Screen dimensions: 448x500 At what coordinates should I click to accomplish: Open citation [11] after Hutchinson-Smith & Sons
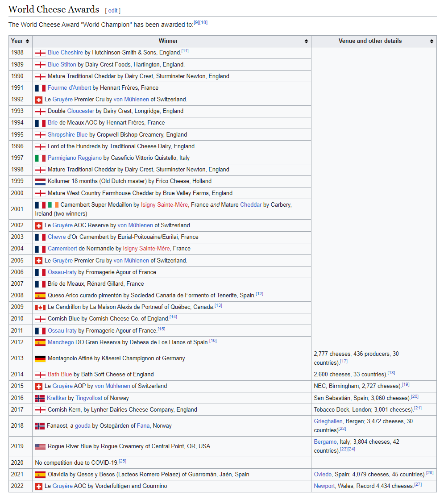tap(185, 51)
